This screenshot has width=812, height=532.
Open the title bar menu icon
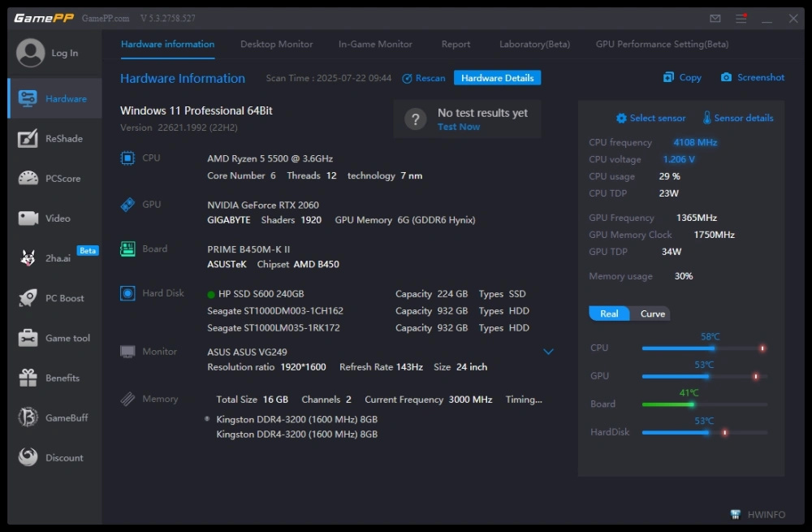click(741, 19)
